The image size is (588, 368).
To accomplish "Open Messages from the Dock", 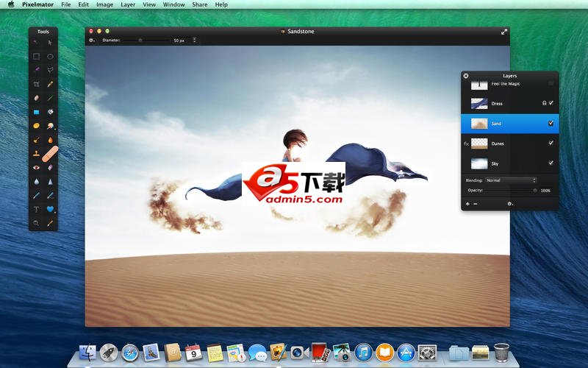I will [x=258, y=353].
